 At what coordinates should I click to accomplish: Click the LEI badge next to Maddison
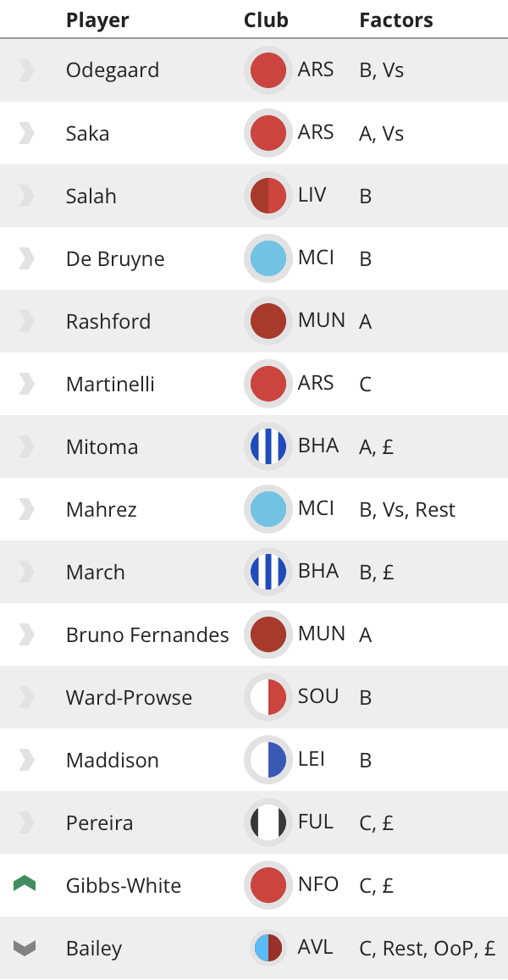tap(268, 759)
